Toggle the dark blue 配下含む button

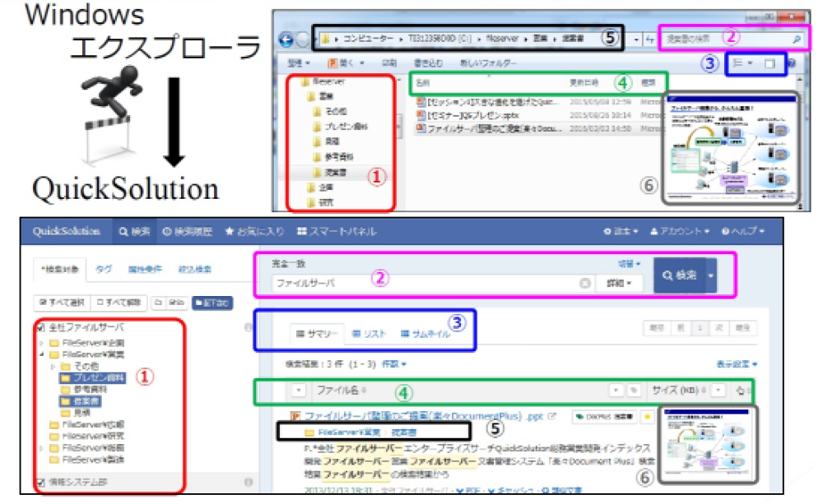pos(212,303)
